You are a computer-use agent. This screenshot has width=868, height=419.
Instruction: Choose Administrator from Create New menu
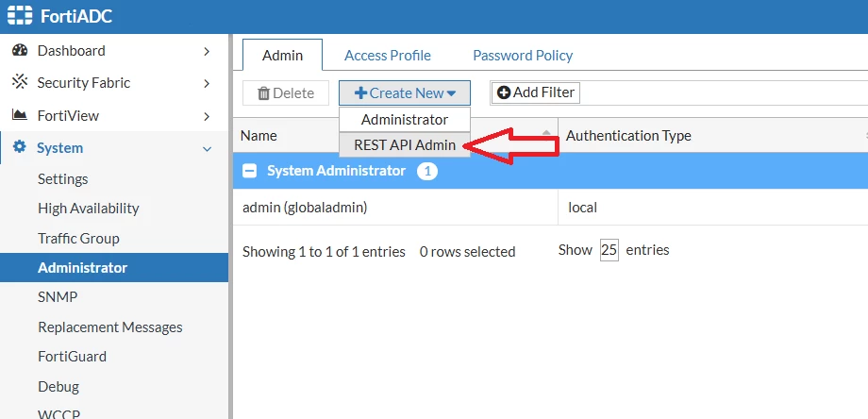[405, 119]
